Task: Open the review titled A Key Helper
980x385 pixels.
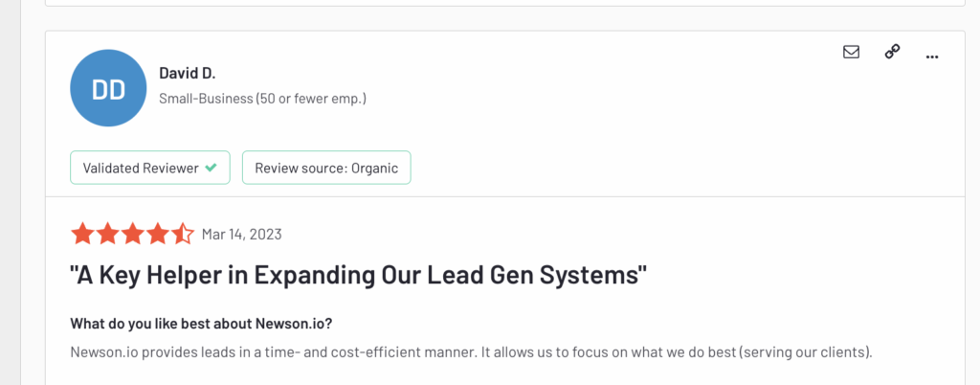Action: click(x=358, y=276)
